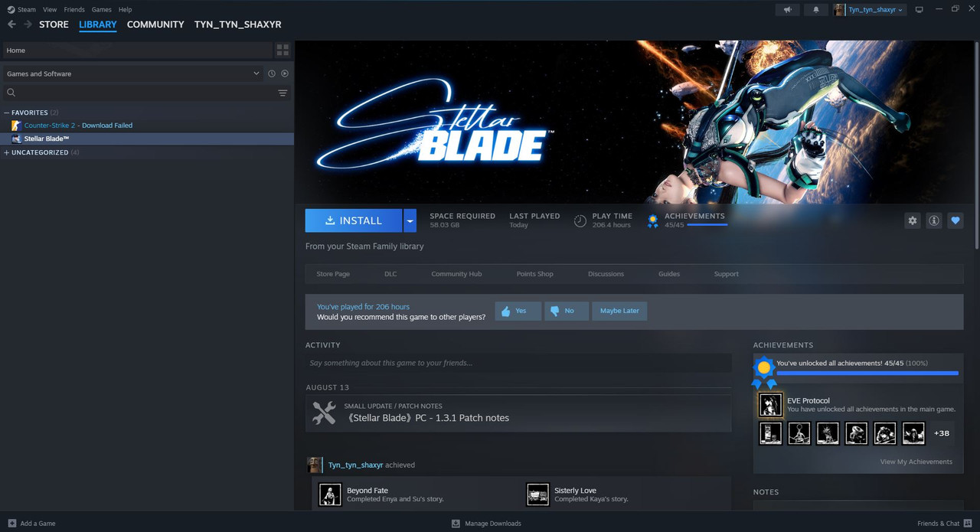
Task: Open Discussions
Action: point(606,274)
